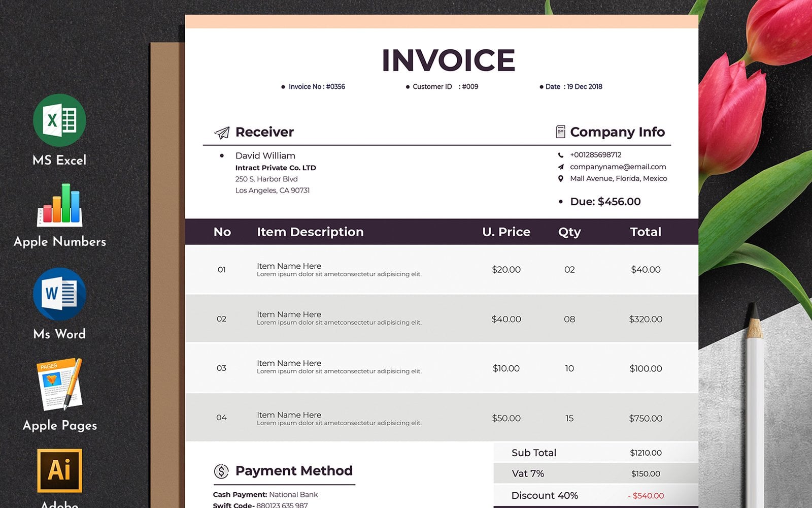The width and height of the screenshot is (812, 508).
Task: Click the peach color bar atop invoice
Action: click(x=442, y=22)
